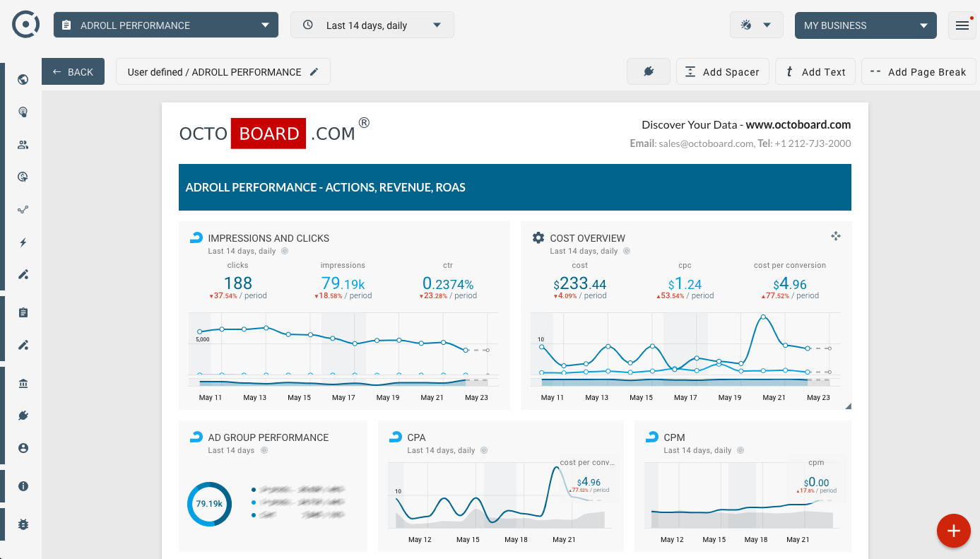The height and width of the screenshot is (559, 980).
Task: Open the people icon in the sidebar
Action: tap(23, 145)
